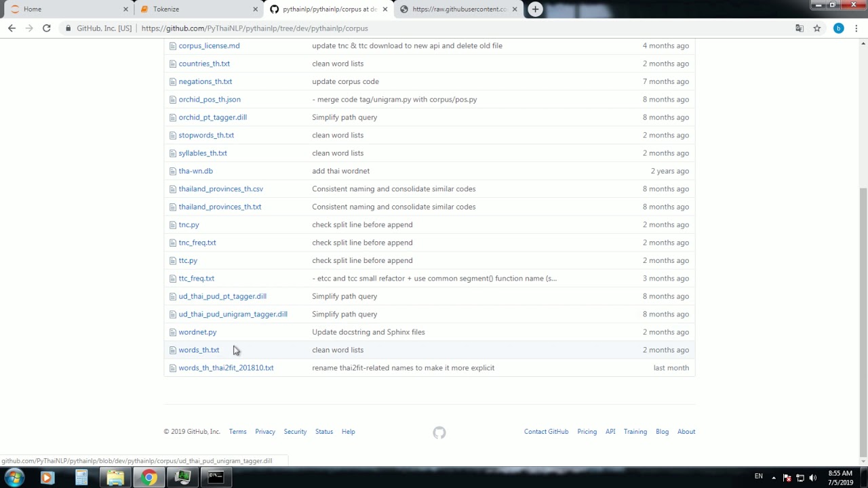This screenshot has height=488, width=868.
Task: Click the file icon beside words_th.txt
Action: pyautogui.click(x=172, y=350)
